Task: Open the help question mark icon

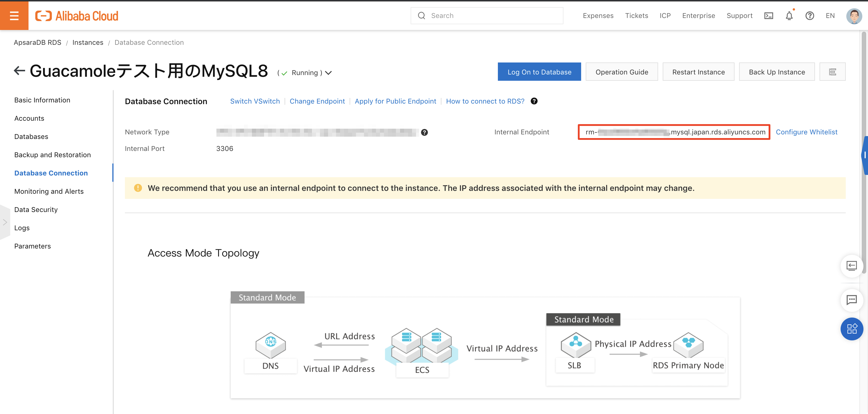Action: [x=810, y=16]
